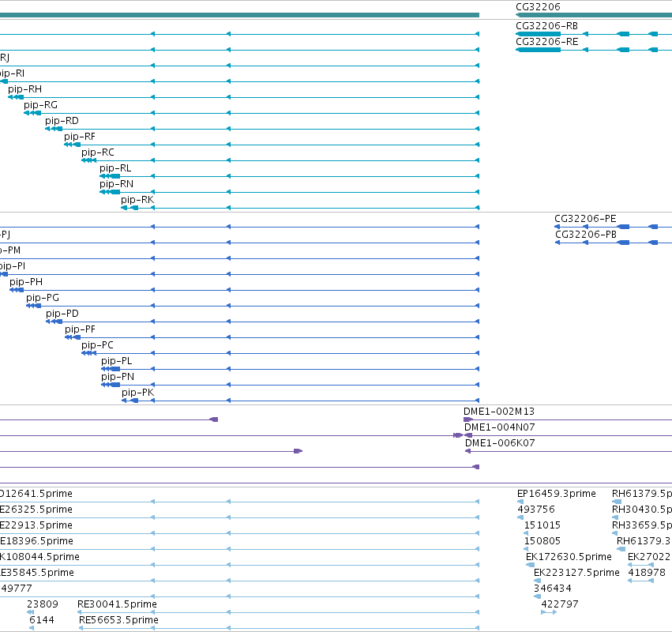
Task: Click the DME1-006K07 BAC label
Action: click(x=500, y=443)
